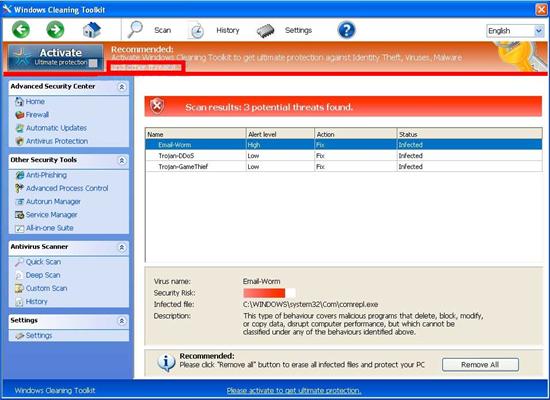This screenshot has width=550, height=400.
Task: Click 'Please activate to get ultimate protection' link
Action: [294, 391]
